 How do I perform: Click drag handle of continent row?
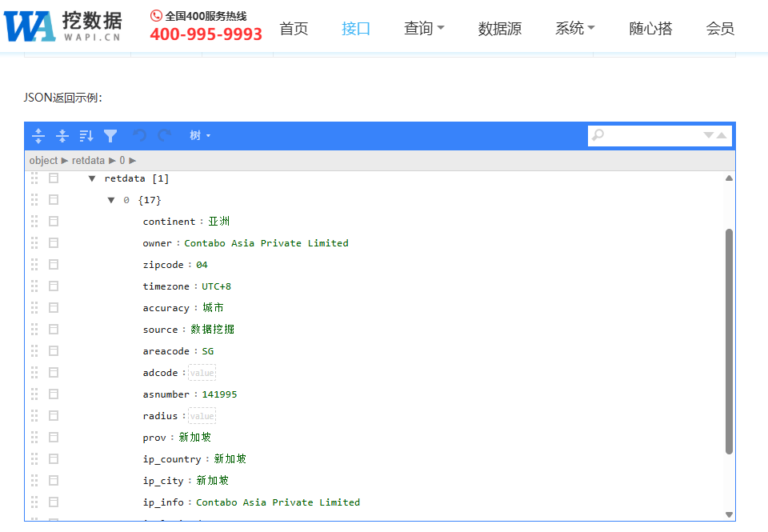[x=34, y=222]
